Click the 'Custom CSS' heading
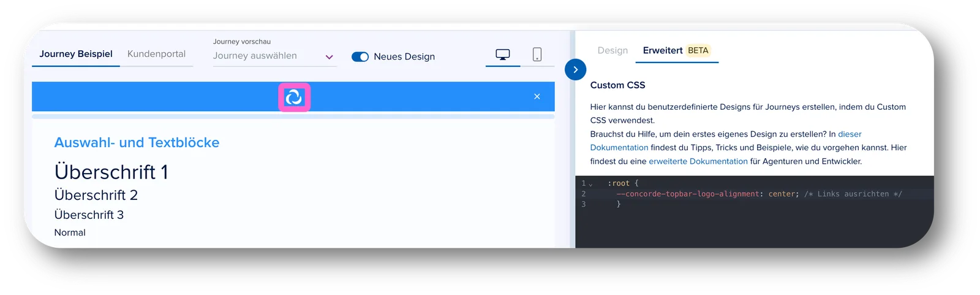 [617, 85]
